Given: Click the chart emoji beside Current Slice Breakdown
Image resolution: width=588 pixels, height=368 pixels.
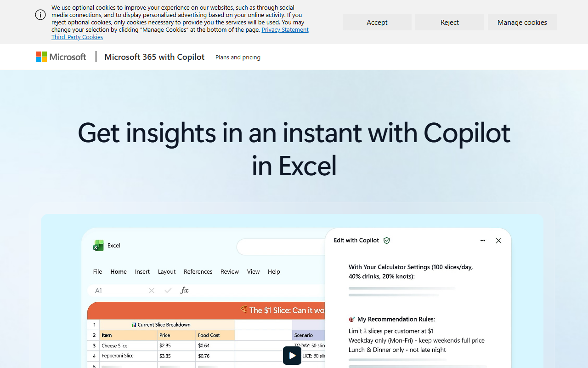Looking at the screenshot, I should [134, 325].
